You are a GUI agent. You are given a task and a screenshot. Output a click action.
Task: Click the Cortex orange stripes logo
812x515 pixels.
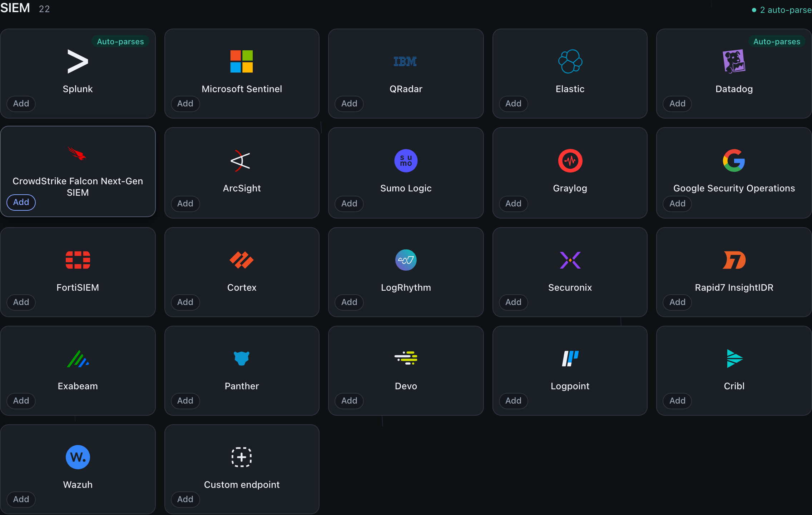pos(242,260)
